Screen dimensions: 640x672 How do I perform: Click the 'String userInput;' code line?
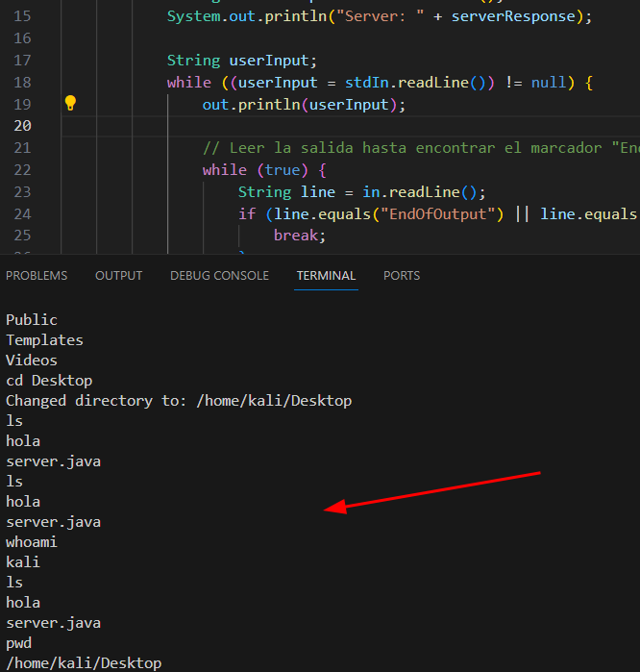(241, 61)
